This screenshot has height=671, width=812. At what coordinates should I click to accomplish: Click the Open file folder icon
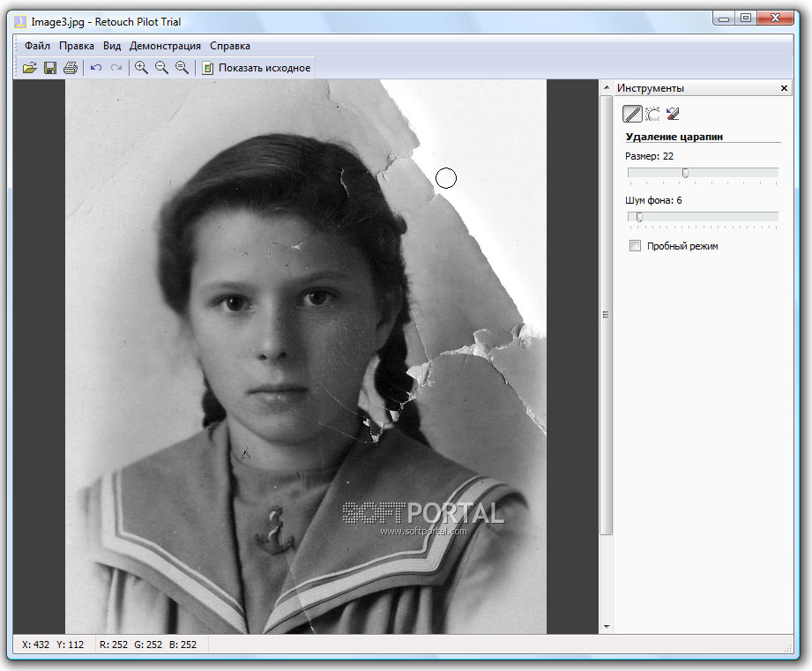coord(29,68)
